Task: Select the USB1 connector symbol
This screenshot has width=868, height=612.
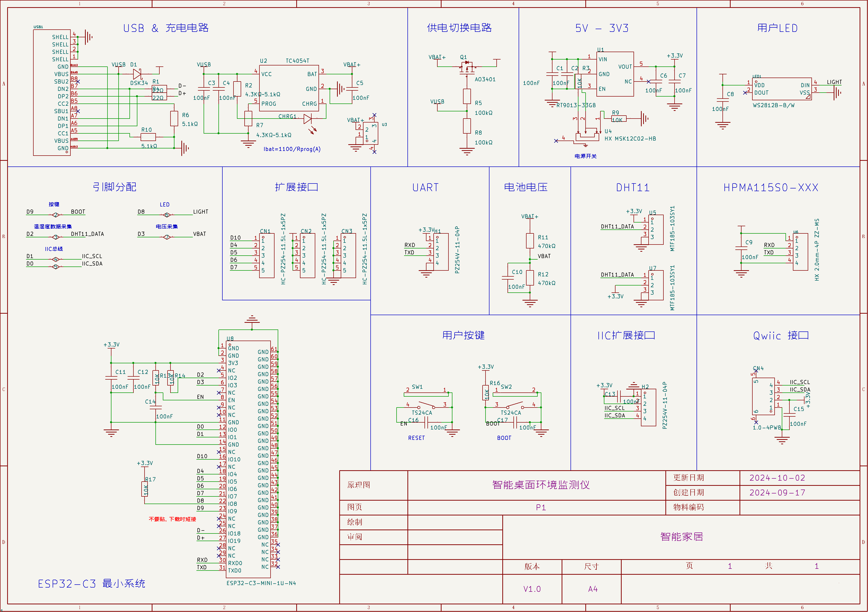Action: pos(52,93)
